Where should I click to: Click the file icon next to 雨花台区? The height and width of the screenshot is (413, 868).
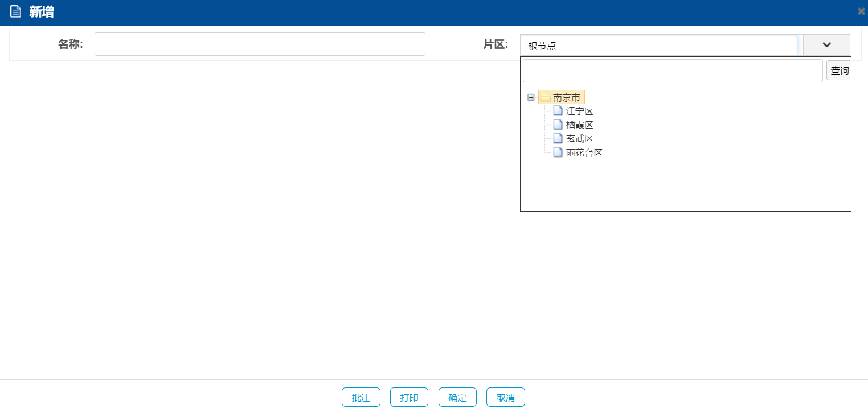[558, 152]
